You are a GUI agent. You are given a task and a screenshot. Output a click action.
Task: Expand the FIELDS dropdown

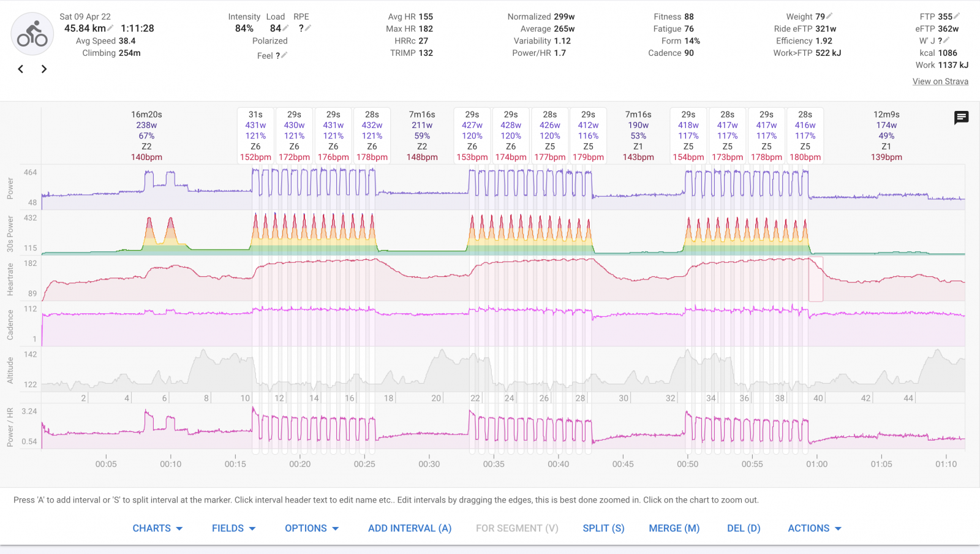233,528
